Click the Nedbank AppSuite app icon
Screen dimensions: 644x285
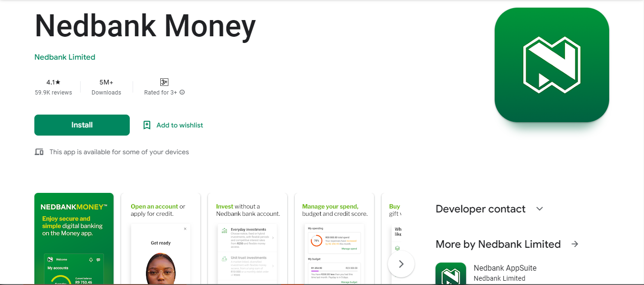451,274
